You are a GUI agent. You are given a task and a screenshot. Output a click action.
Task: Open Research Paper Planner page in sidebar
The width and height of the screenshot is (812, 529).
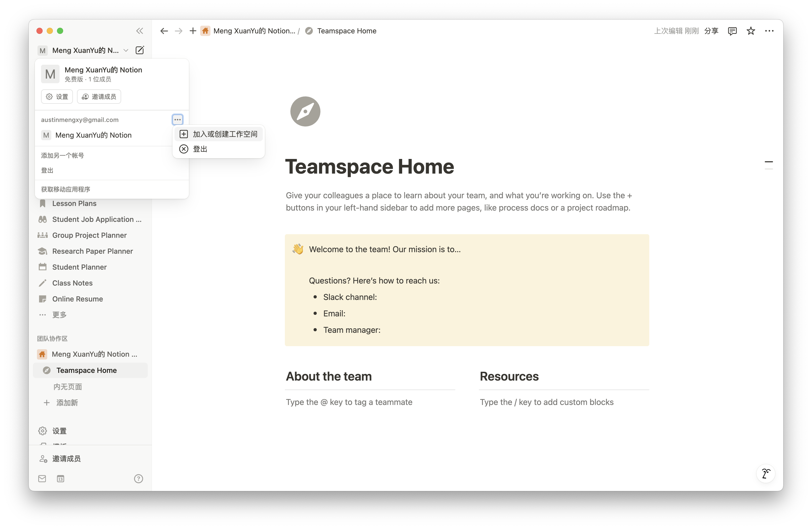[92, 251]
